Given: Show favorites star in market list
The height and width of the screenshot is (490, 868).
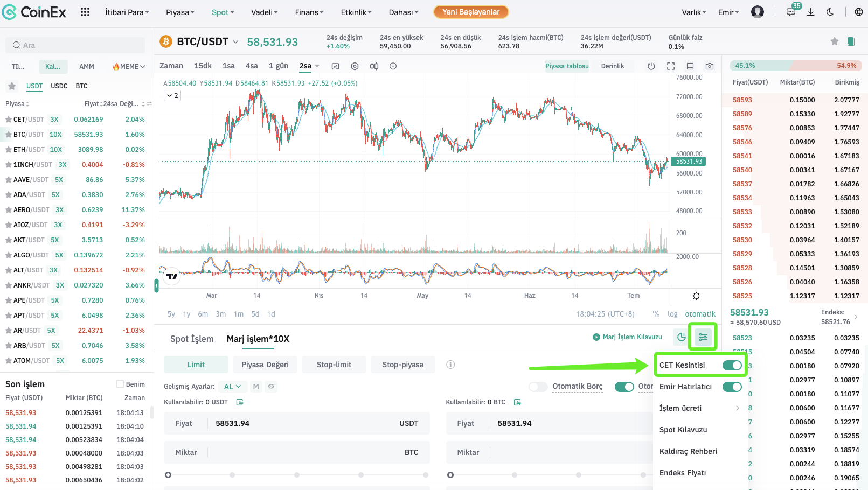Looking at the screenshot, I should pos(12,86).
